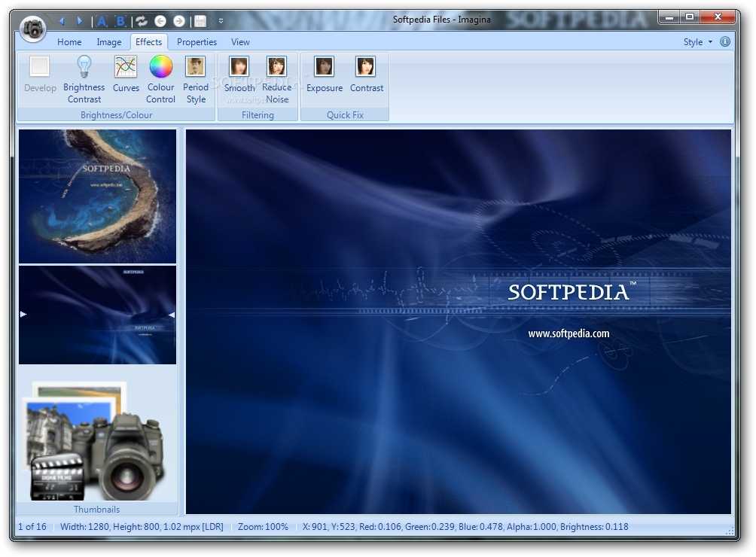Apply the Exposure quick fix
The height and width of the screenshot is (557, 756).
click(x=325, y=75)
